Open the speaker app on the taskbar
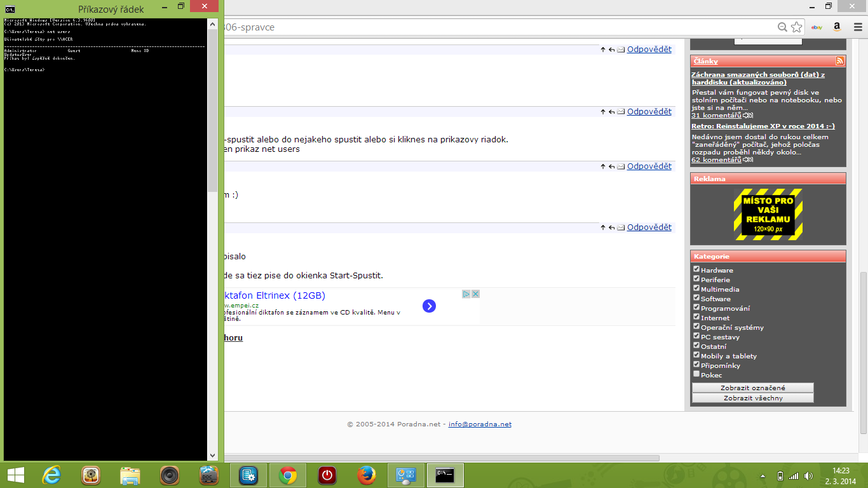868x488 pixels. [170, 475]
